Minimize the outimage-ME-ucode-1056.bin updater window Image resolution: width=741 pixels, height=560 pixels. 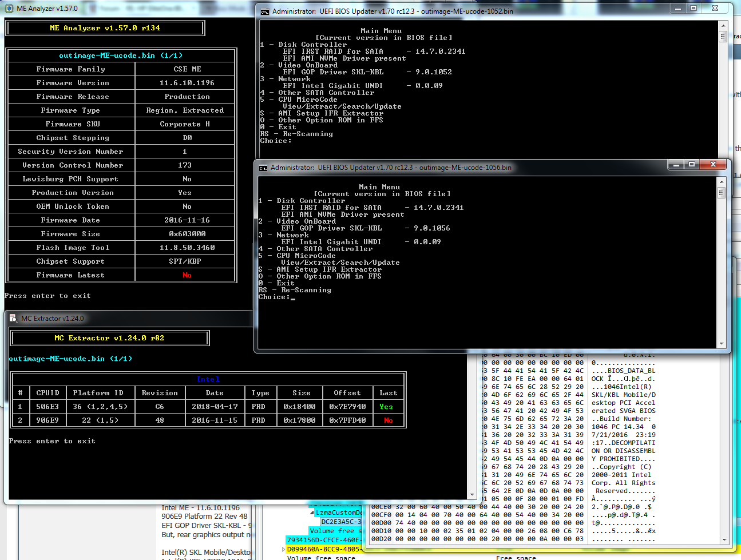pos(676,165)
